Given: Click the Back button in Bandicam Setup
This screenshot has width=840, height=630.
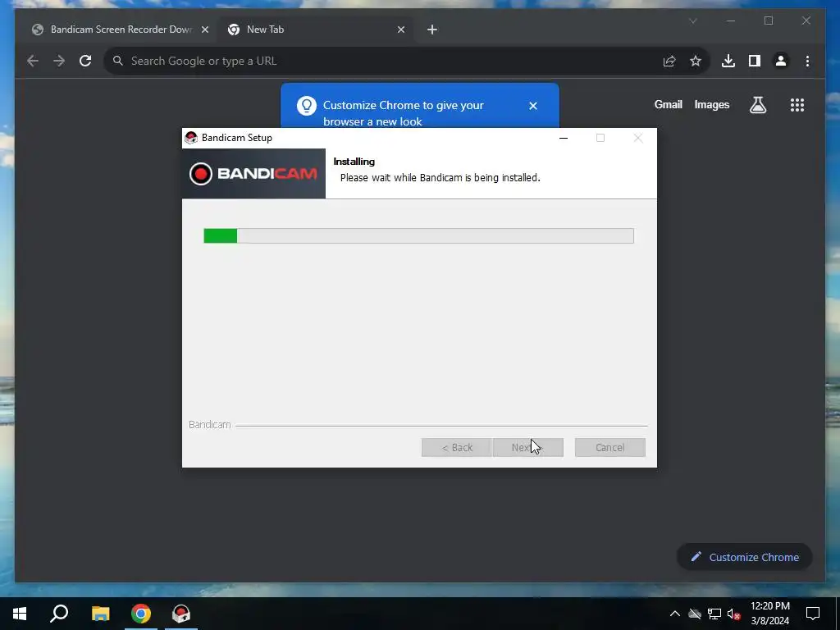Looking at the screenshot, I should [x=456, y=447].
